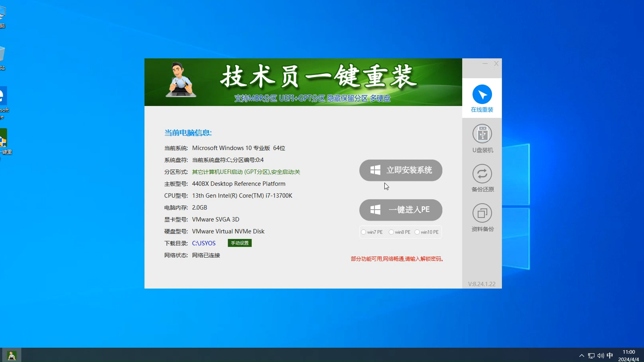Click the heading 当前电脑信息:
The height and width of the screenshot is (362, 644).
coord(188,133)
